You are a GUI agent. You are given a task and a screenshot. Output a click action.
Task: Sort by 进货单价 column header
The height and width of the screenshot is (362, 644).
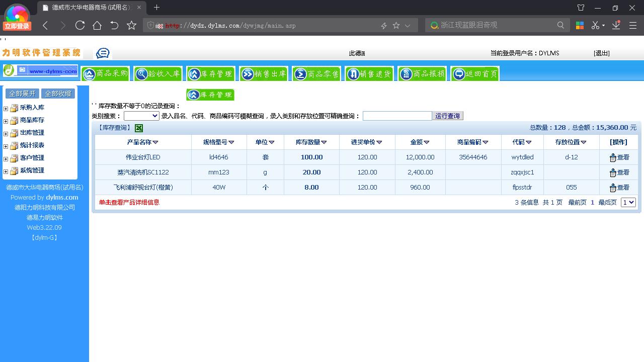pyautogui.click(x=367, y=142)
